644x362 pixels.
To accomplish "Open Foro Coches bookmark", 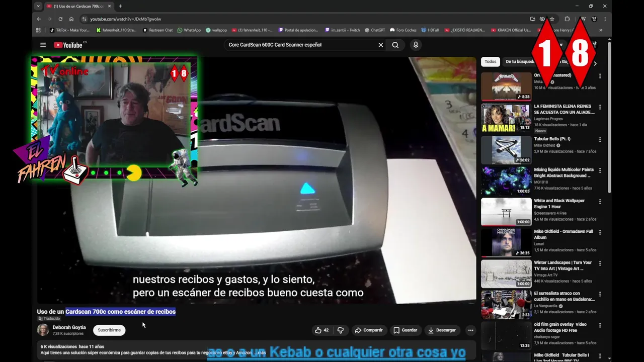I will coord(403,30).
